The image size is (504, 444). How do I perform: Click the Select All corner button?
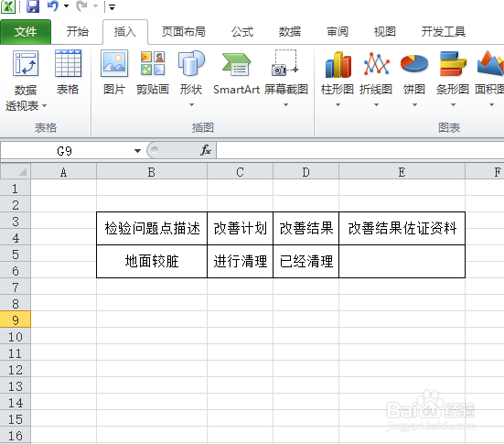pyautogui.click(x=16, y=171)
